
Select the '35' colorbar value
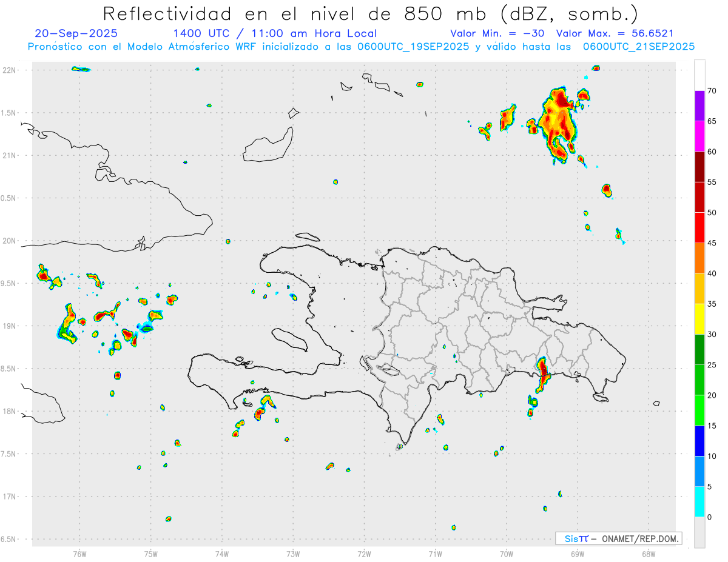tap(712, 304)
